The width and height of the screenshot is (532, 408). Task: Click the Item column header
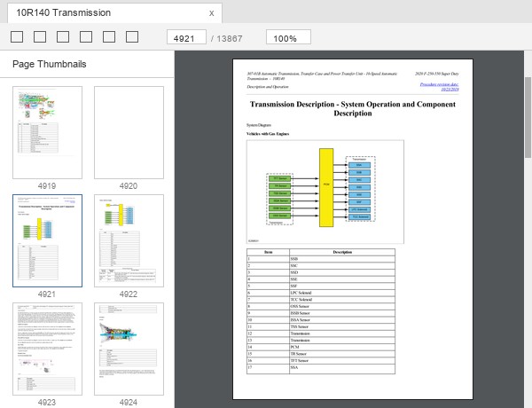(x=268, y=252)
